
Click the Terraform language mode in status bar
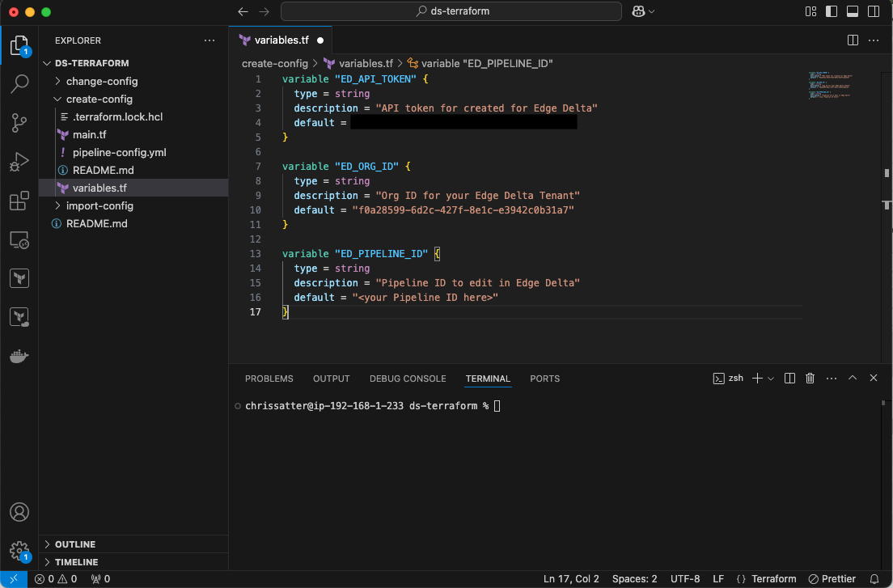click(x=773, y=579)
